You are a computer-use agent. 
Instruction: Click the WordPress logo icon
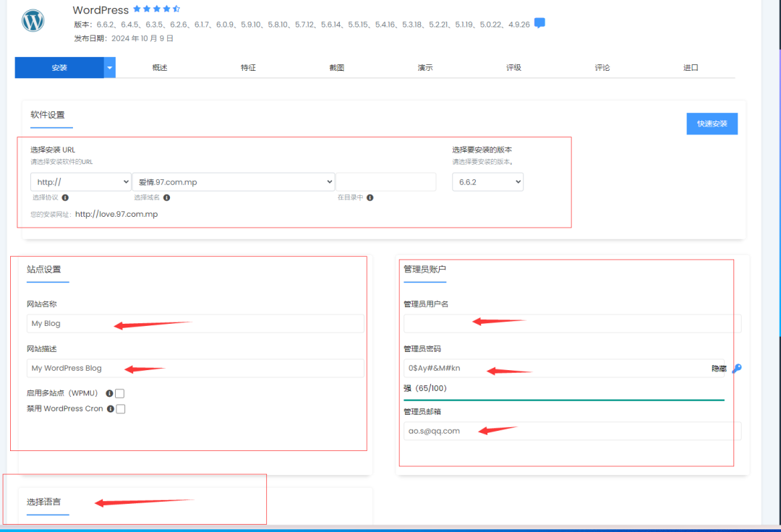coord(33,21)
